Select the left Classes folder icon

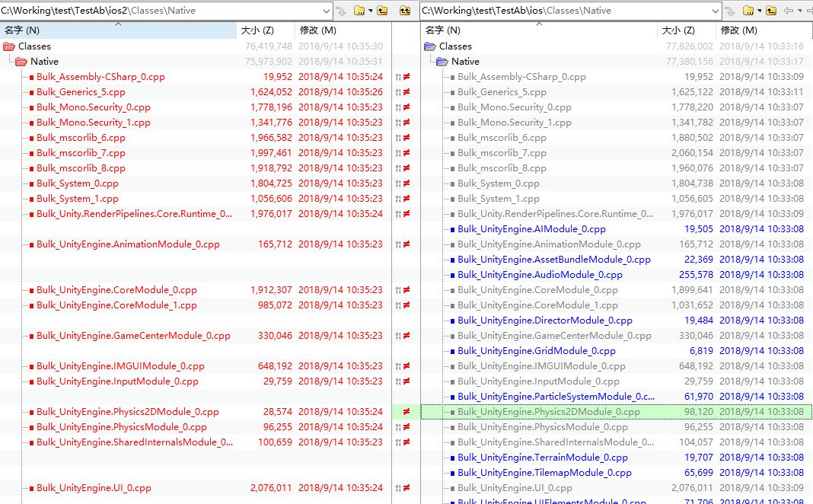tap(9, 46)
